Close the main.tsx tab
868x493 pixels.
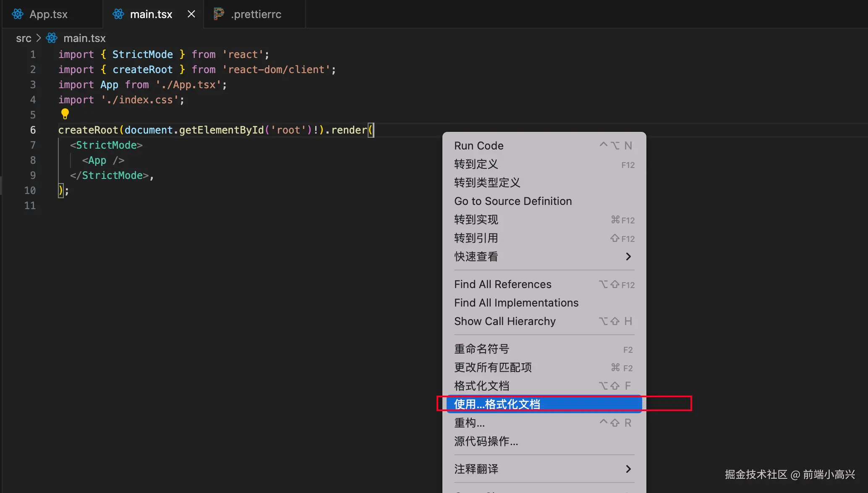(x=191, y=14)
